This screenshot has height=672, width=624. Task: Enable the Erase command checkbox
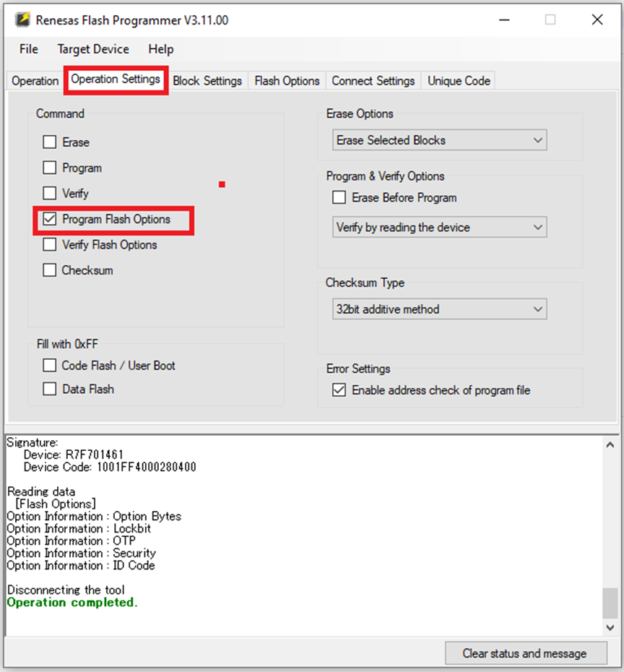[50, 142]
